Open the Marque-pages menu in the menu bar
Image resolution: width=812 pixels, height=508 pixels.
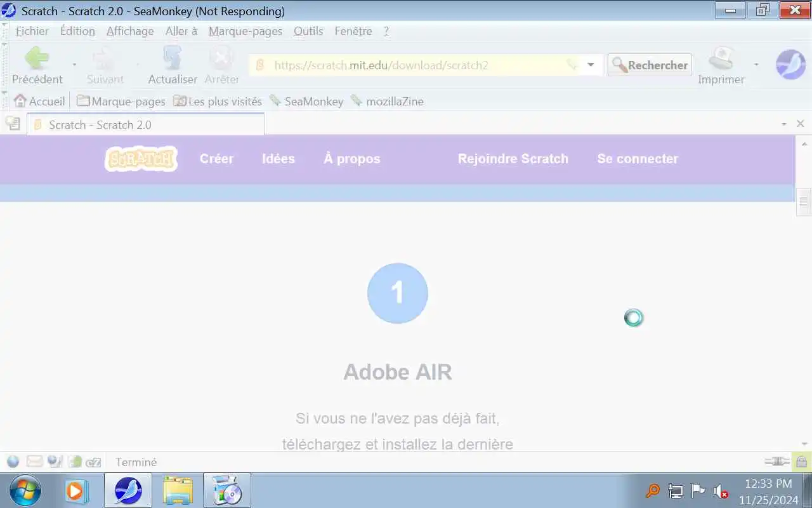(246, 31)
